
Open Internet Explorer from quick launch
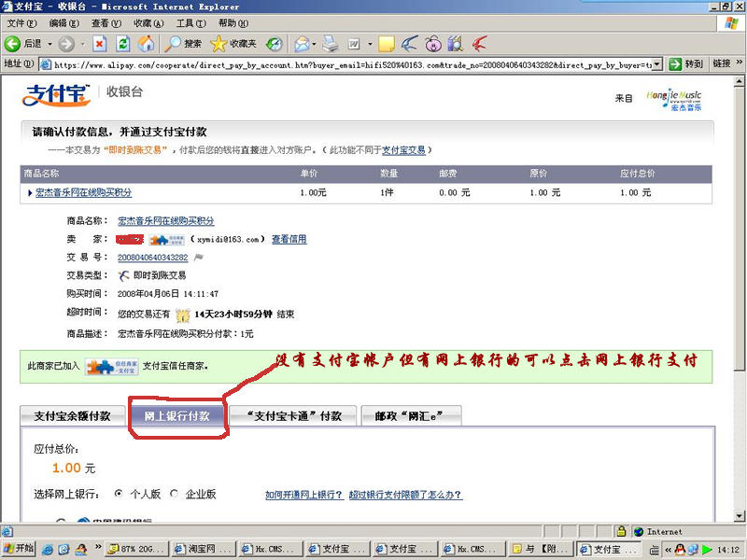48,549
